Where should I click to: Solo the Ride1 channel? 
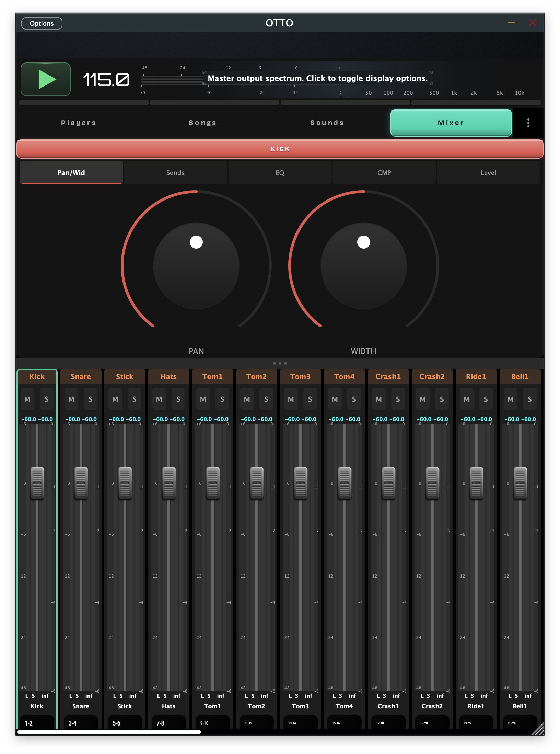(x=486, y=399)
